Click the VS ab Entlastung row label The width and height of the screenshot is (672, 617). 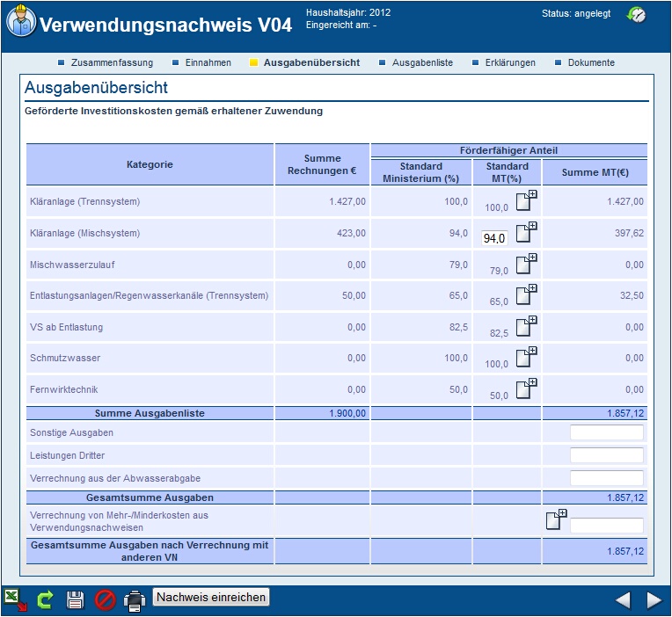(67, 327)
